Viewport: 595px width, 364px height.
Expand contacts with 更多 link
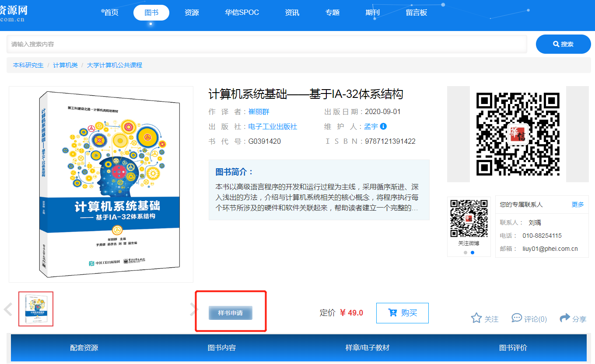point(577,205)
